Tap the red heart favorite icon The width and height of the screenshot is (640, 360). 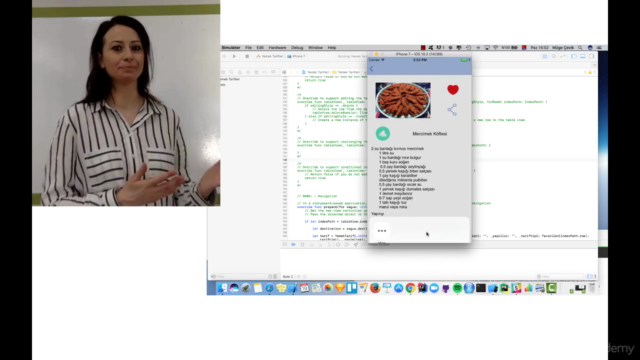point(453,90)
